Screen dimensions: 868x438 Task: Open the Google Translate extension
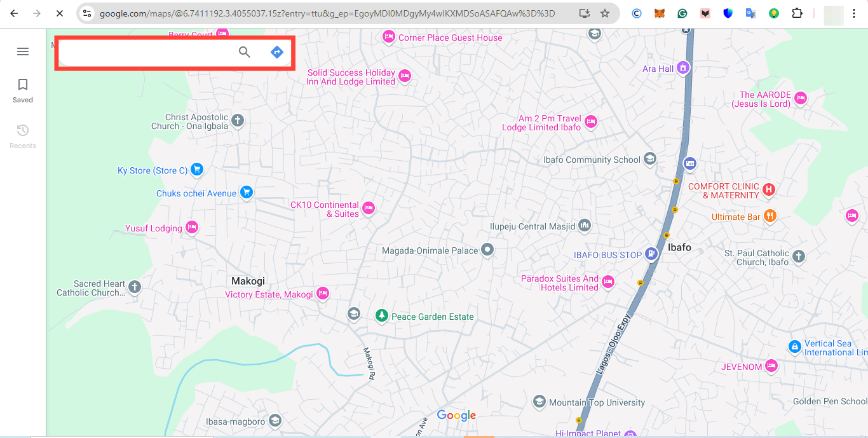tap(751, 13)
